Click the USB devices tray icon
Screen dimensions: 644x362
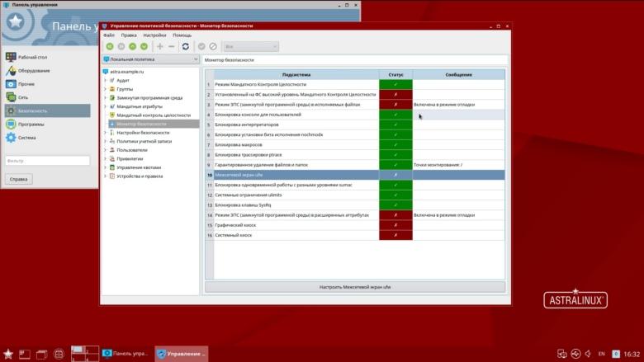coord(575,354)
